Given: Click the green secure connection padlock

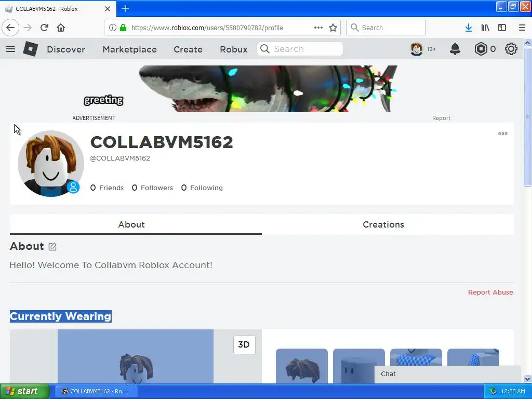Looking at the screenshot, I should (x=123, y=28).
